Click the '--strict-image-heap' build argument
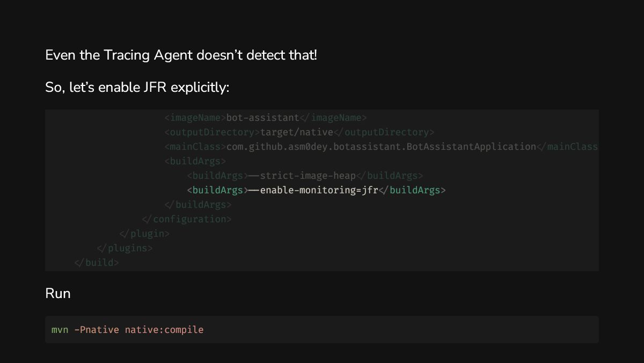 pos(302,176)
